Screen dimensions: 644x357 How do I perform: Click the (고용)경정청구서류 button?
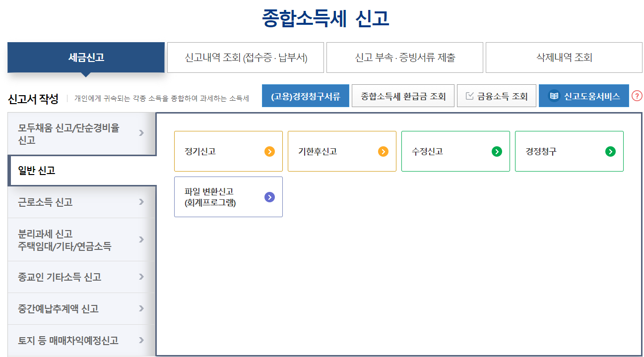[306, 95]
